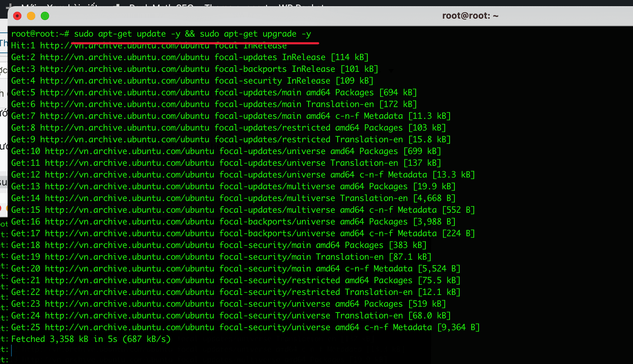Click the Get:14 line showing 4,668 B
633x364 pixels.
pyautogui.click(x=233, y=198)
